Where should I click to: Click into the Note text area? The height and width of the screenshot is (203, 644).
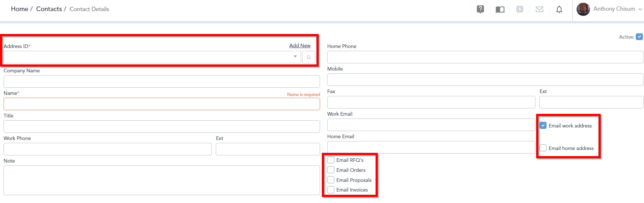pyautogui.click(x=162, y=180)
